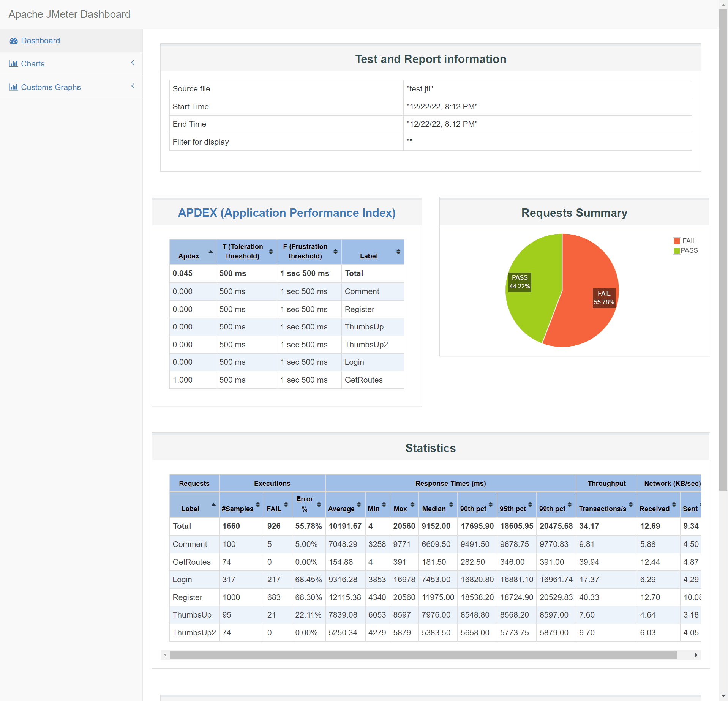Click the Error % column header
The image size is (728, 701).
[308, 504]
